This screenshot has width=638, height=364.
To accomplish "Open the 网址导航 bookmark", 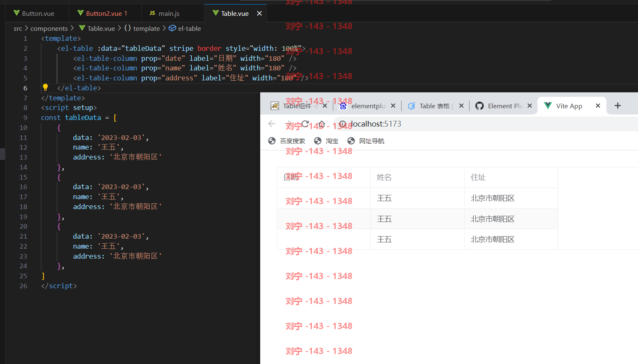I will (366, 141).
